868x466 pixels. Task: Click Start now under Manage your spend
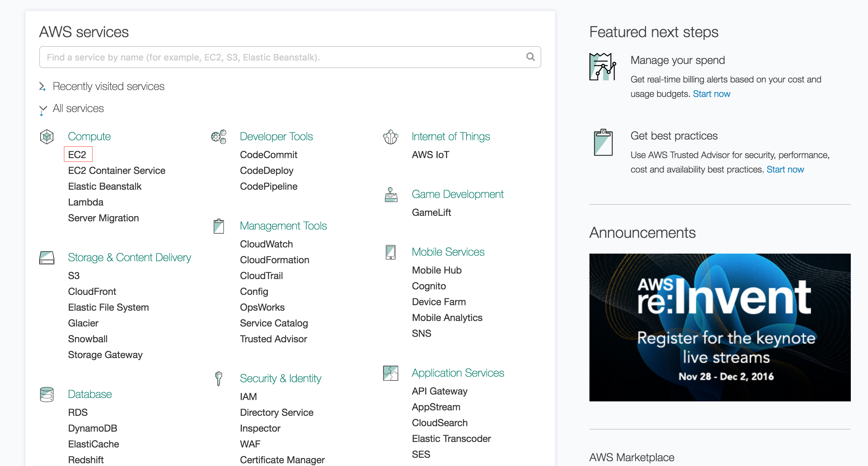(712, 94)
